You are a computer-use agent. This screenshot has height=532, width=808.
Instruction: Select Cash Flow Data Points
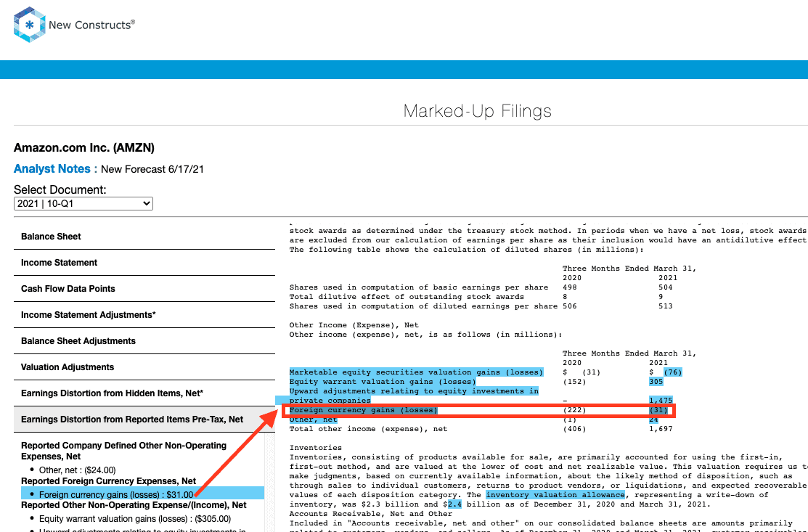[x=144, y=289]
